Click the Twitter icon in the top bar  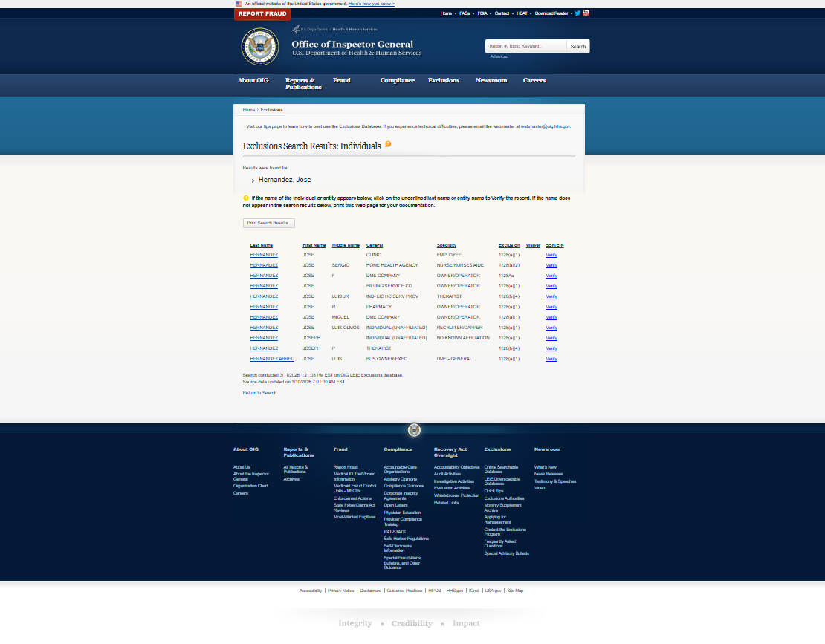click(x=577, y=13)
